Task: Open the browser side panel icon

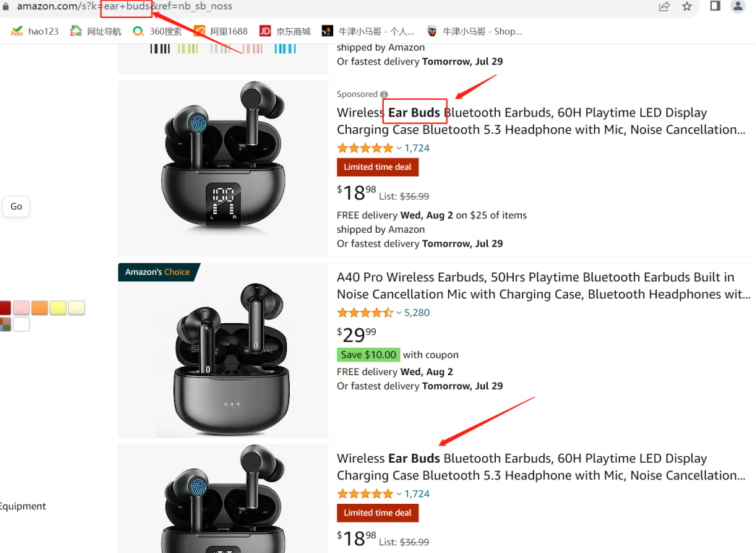Action: point(715,7)
